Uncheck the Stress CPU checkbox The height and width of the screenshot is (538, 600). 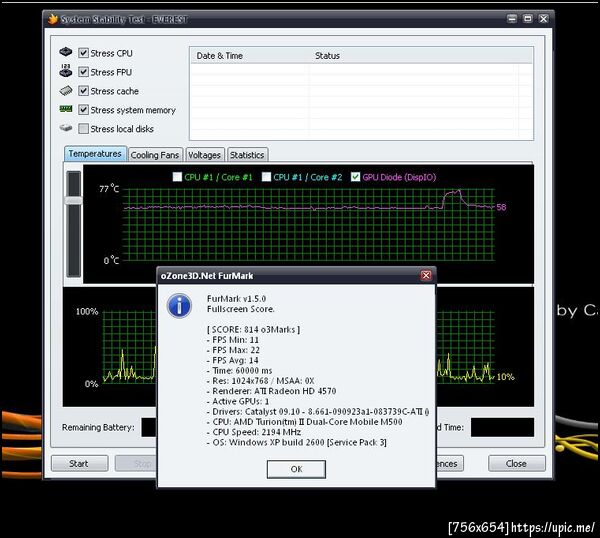(x=83, y=53)
